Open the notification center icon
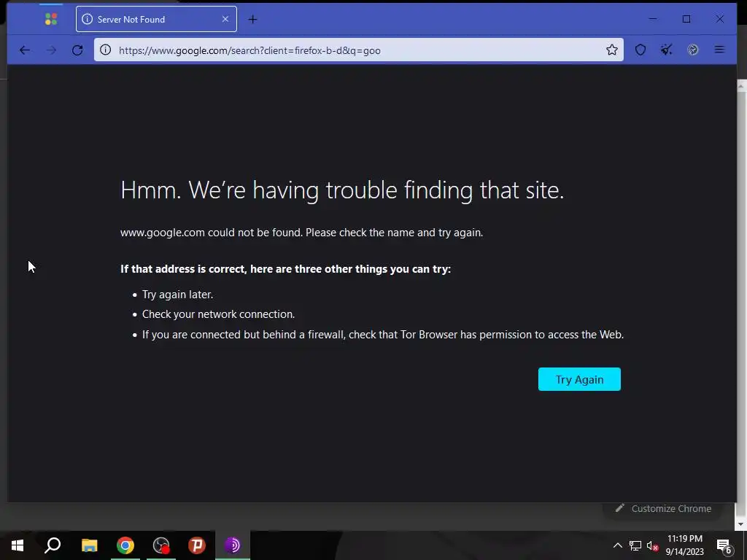Screen dimensions: 747x560 tap(724, 545)
